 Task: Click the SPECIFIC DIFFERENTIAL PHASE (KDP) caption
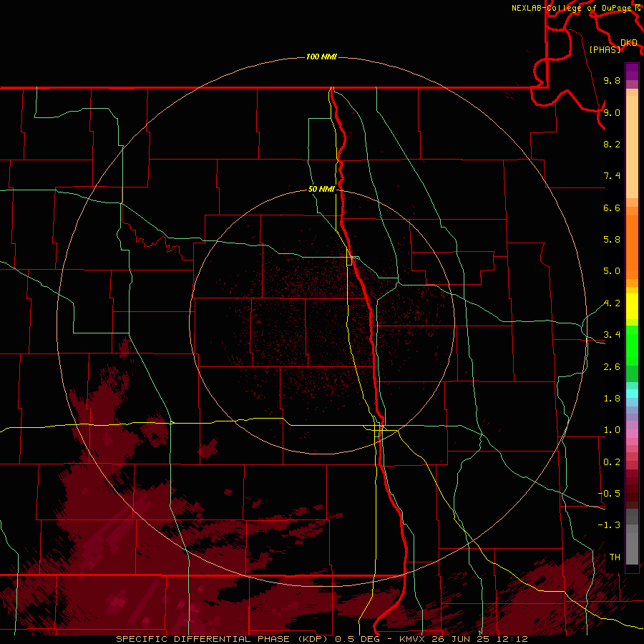tap(223, 639)
